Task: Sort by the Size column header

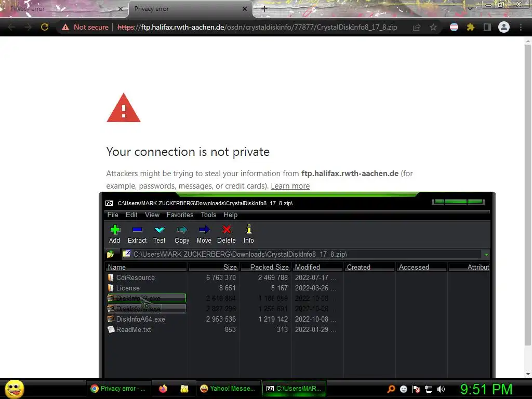Action: click(214, 267)
